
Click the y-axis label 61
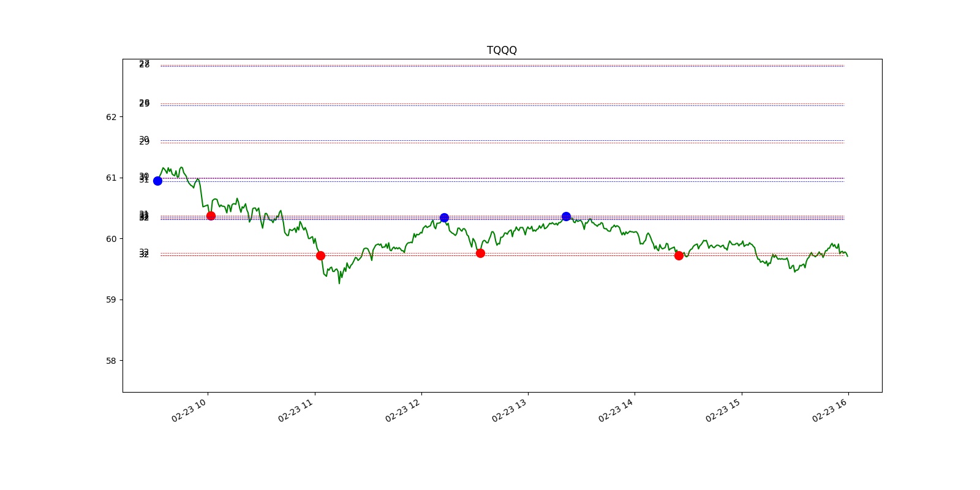(111, 178)
